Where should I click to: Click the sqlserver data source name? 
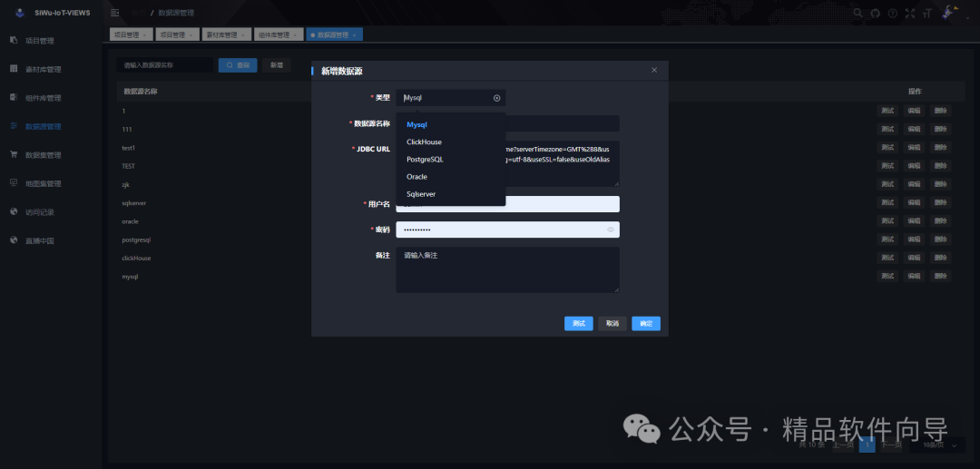click(134, 203)
